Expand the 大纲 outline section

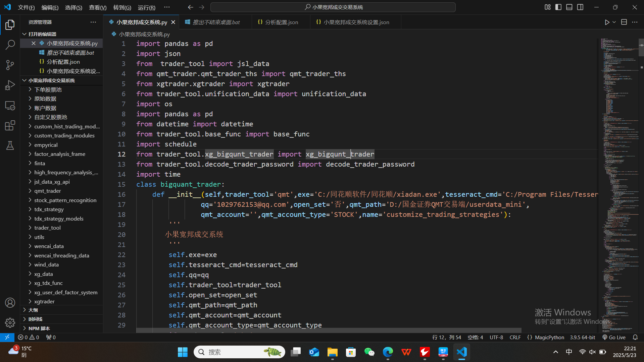coord(61,310)
